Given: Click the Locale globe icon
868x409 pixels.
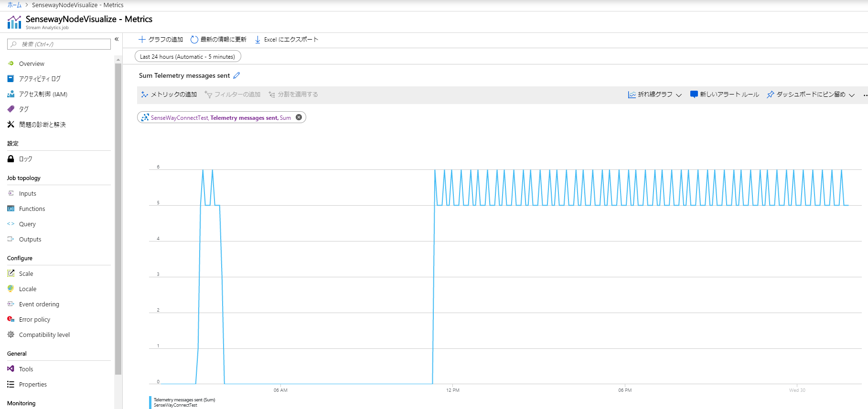Looking at the screenshot, I should point(11,289).
